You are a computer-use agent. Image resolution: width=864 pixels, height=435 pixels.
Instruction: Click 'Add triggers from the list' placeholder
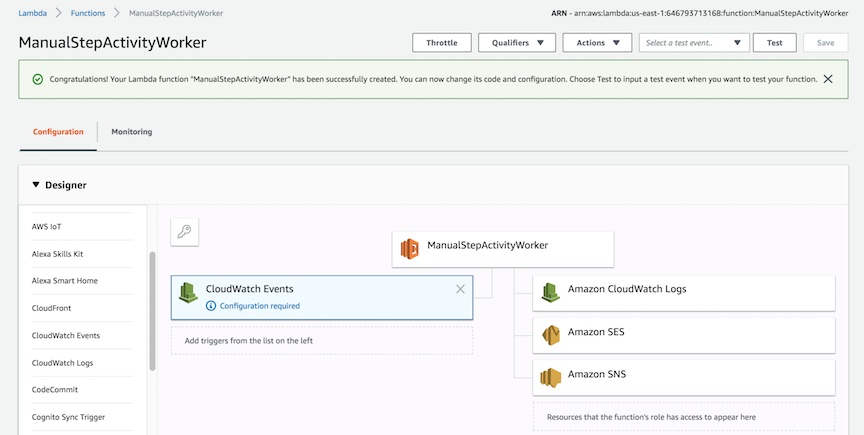click(322, 341)
